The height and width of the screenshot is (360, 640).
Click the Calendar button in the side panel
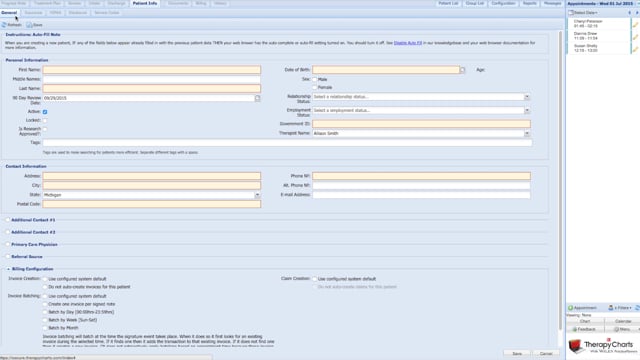[623, 322]
